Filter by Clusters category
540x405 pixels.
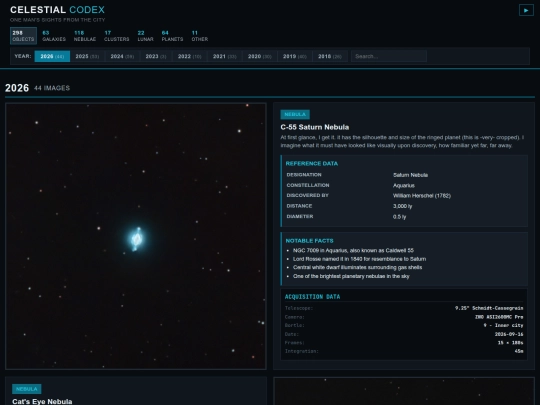pyautogui.click(x=116, y=36)
